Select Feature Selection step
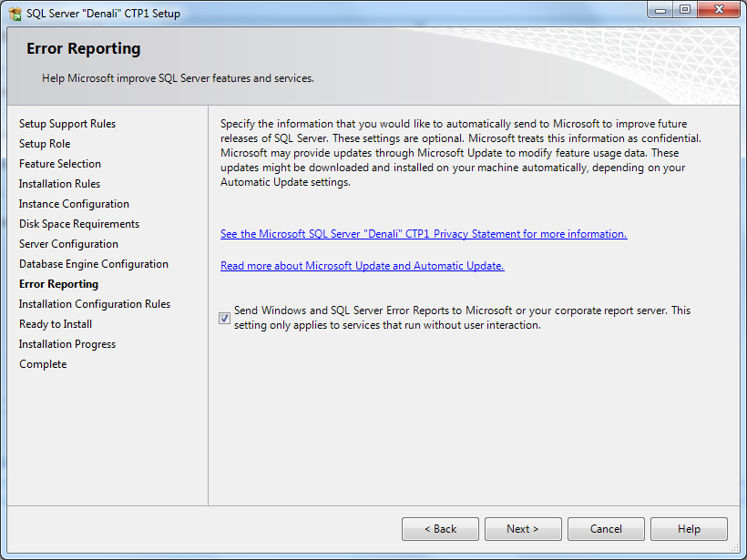 60,164
